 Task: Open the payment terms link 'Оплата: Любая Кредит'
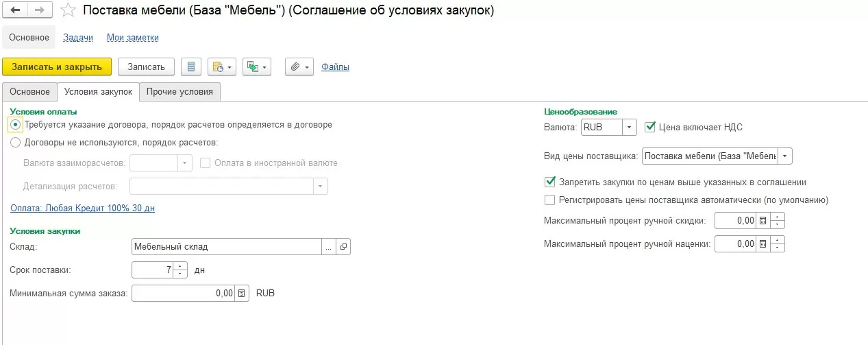tap(82, 208)
